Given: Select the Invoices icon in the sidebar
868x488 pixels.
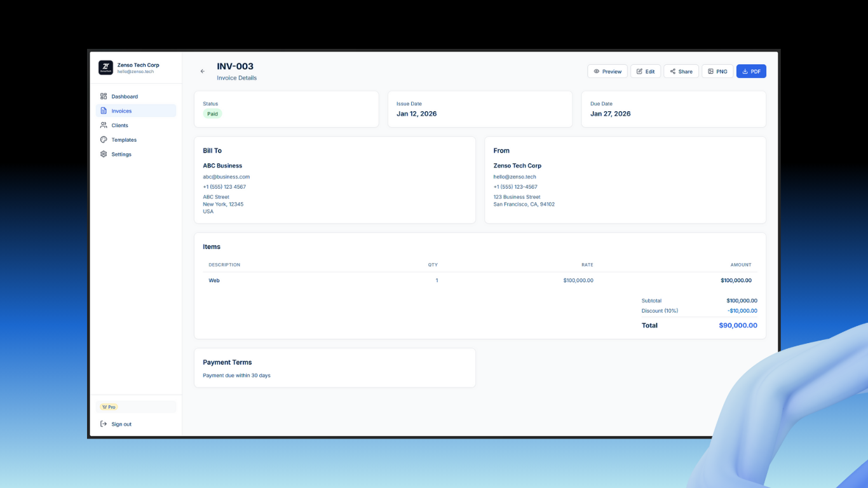Looking at the screenshot, I should click(104, 111).
